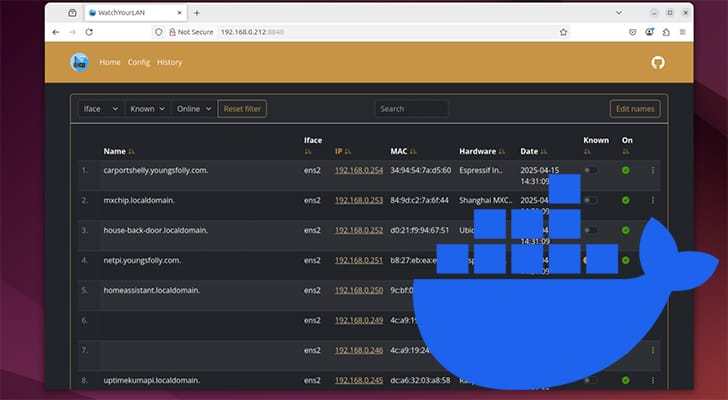
Task: Open the Firefox account icon
Action: pyautogui.click(x=649, y=32)
